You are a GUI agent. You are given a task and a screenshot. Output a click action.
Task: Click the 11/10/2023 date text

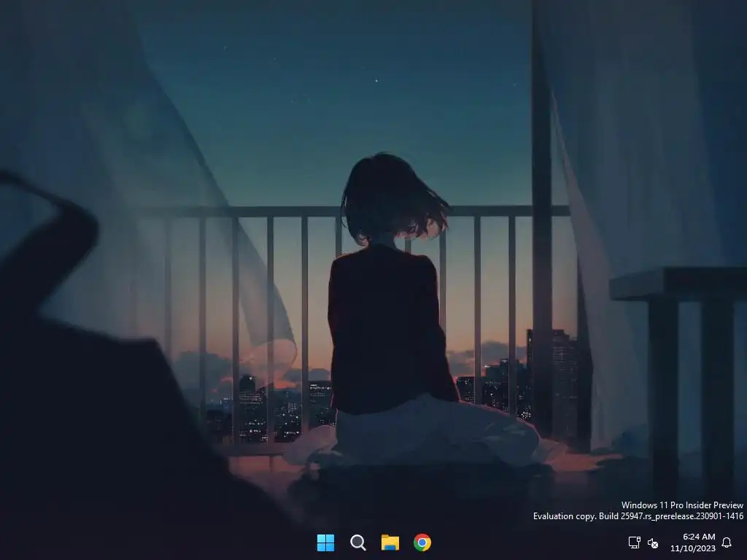pos(693,548)
